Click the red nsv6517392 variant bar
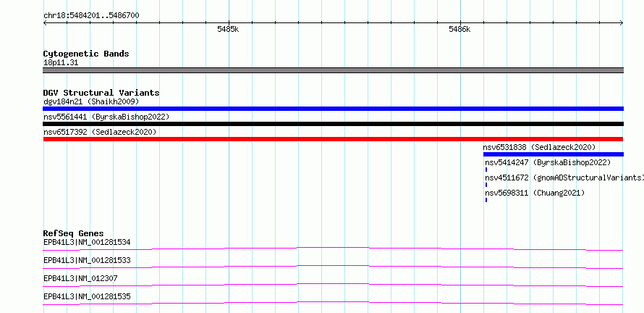This screenshot has width=644, height=313. coord(333,139)
